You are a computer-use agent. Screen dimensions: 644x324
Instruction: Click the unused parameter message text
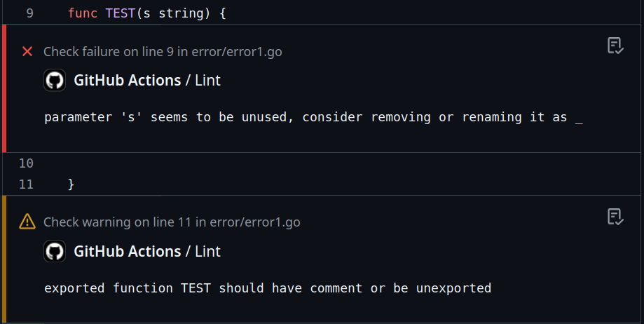coord(313,117)
